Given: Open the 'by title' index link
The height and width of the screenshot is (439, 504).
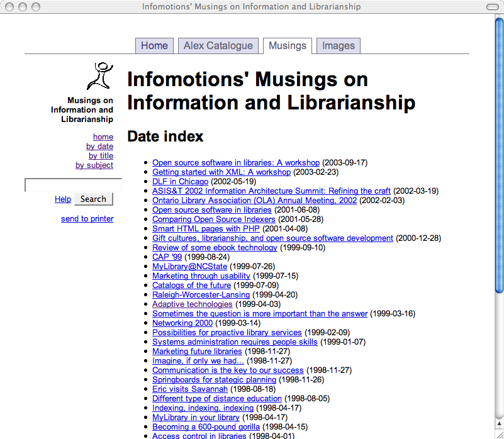Looking at the screenshot, I should [101, 156].
